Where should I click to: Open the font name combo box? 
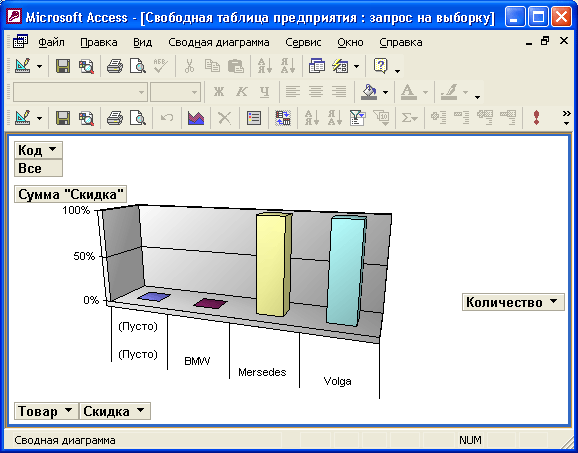80,92
